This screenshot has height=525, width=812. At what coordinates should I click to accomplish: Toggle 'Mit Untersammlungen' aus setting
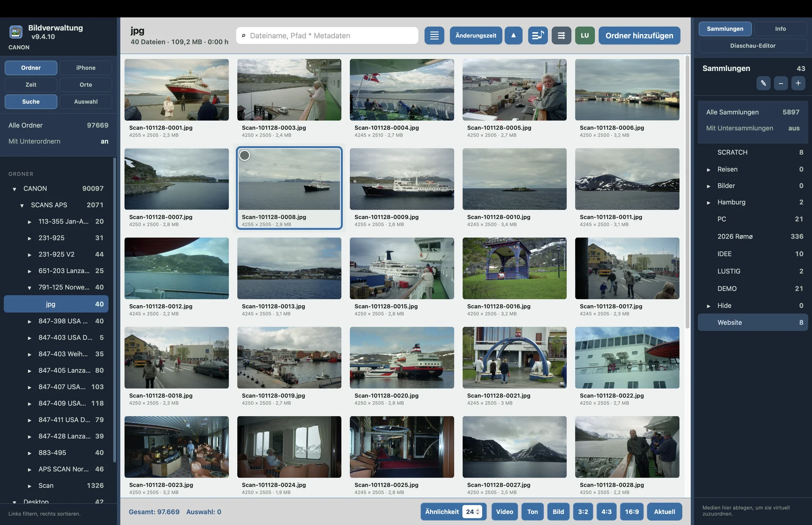[753, 128]
